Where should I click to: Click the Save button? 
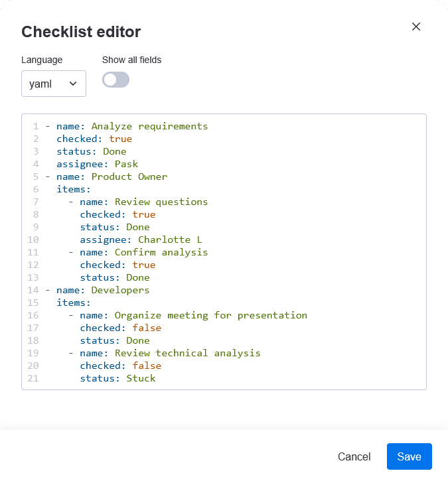pos(410,456)
